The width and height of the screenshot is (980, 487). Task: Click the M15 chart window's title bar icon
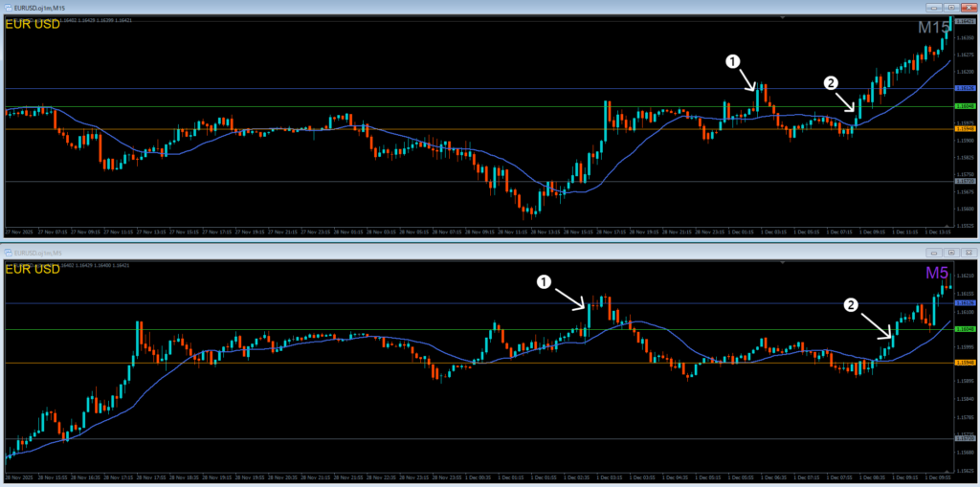pos(7,7)
